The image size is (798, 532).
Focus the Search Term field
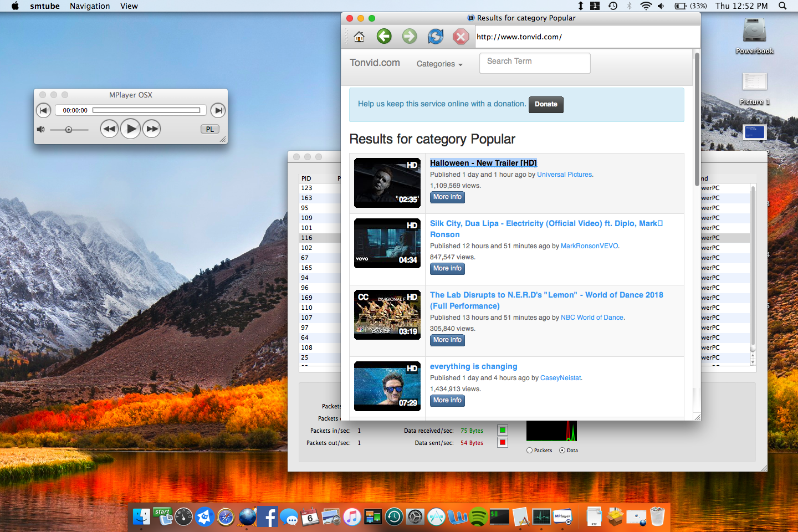coord(535,63)
